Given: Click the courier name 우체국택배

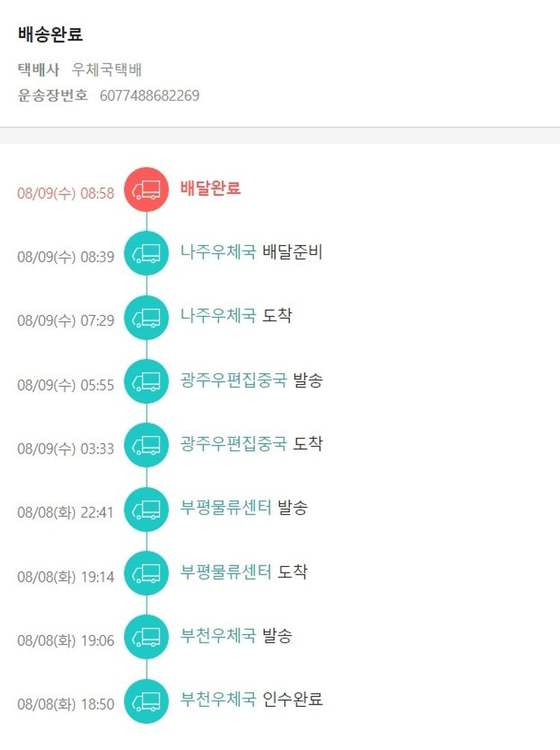Looking at the screenshot, I should click(107, 70).
